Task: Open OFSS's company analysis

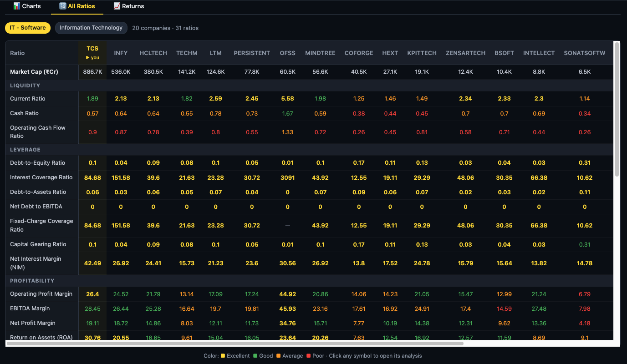Action: click(287, 53)
